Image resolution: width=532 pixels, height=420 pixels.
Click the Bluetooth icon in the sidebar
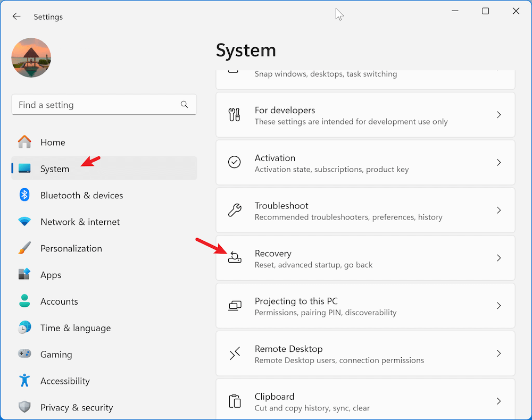tap(24, 195)
